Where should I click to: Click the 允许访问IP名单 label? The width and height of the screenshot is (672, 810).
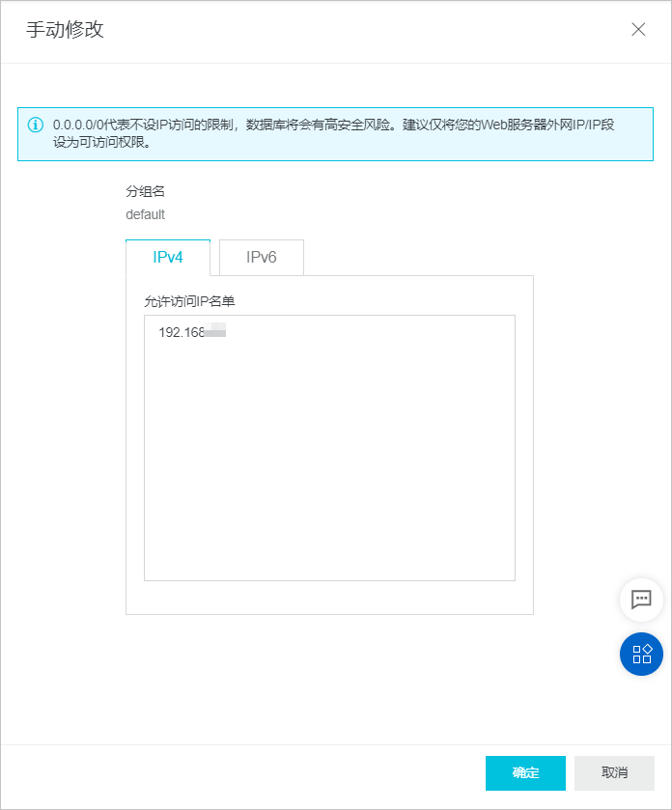189,301
